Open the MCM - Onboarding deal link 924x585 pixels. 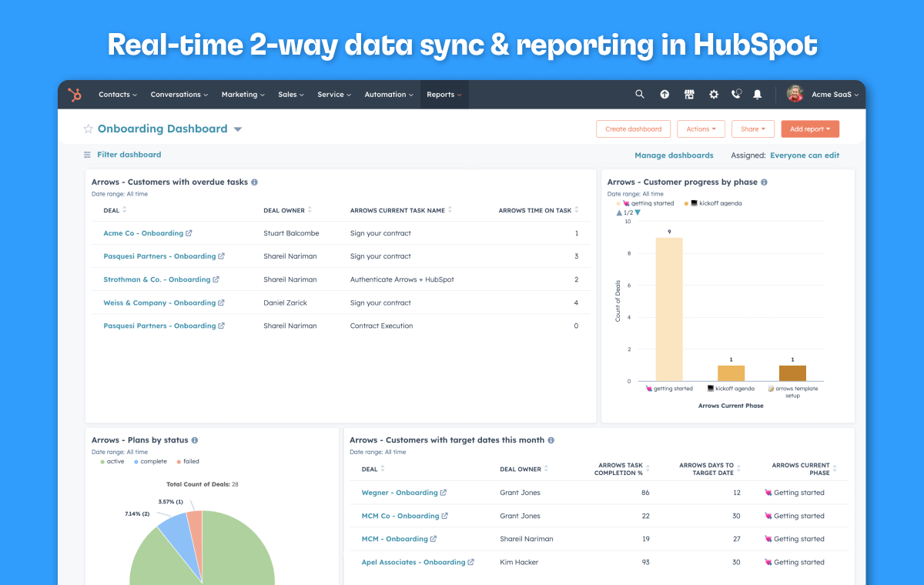(394, 539)
